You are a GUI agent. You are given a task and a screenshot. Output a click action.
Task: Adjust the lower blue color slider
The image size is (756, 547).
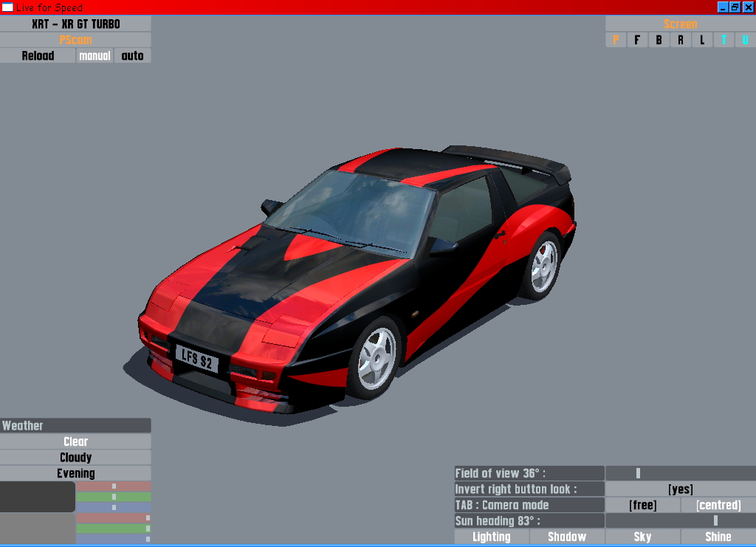tap(114, 540)
